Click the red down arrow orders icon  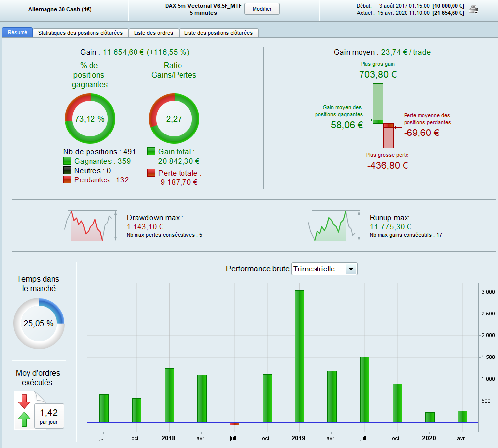[x=24, y=402]
